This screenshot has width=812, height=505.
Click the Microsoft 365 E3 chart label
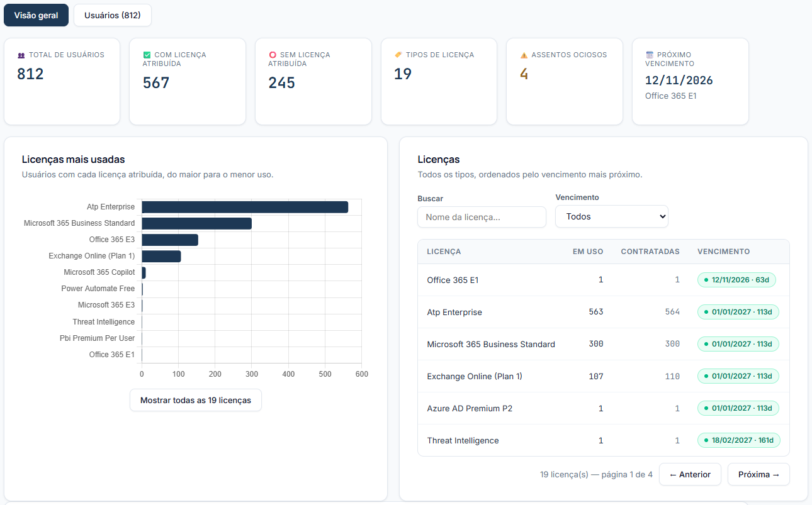point(106,305)
